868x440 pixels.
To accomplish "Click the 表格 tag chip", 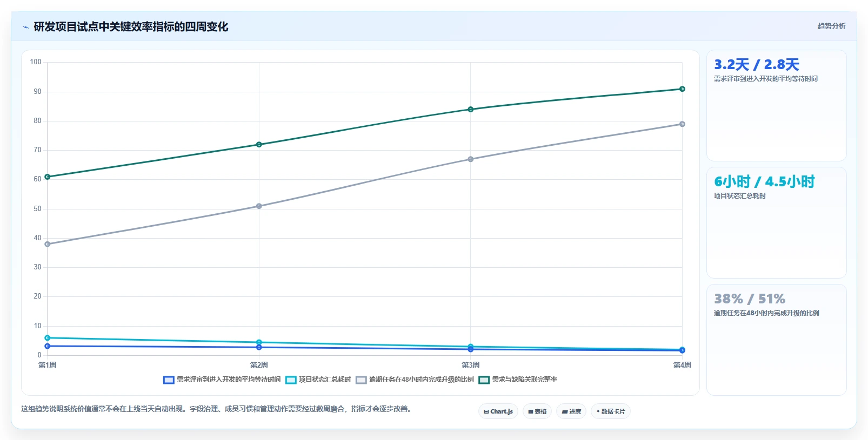I will click(537, 411).
